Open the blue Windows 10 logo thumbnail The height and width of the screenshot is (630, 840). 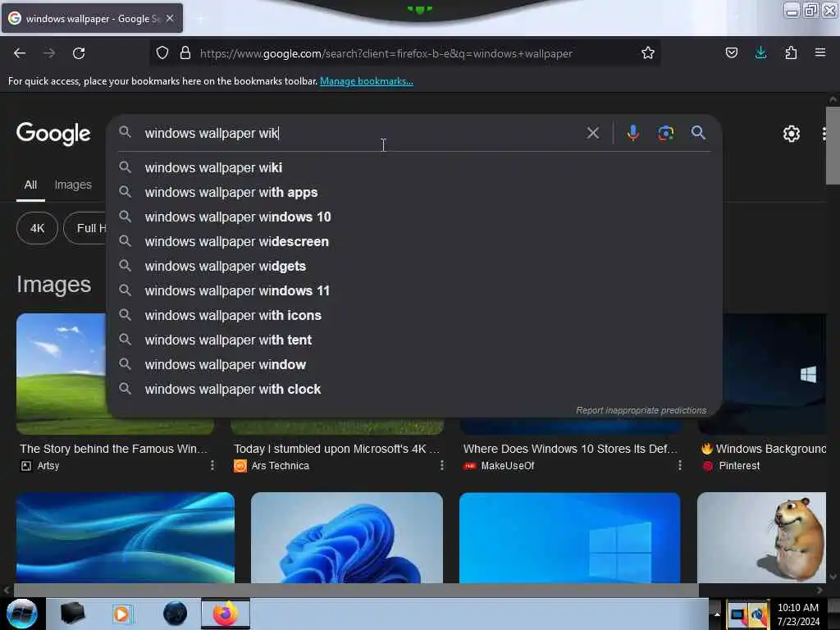tap(569, 537)
